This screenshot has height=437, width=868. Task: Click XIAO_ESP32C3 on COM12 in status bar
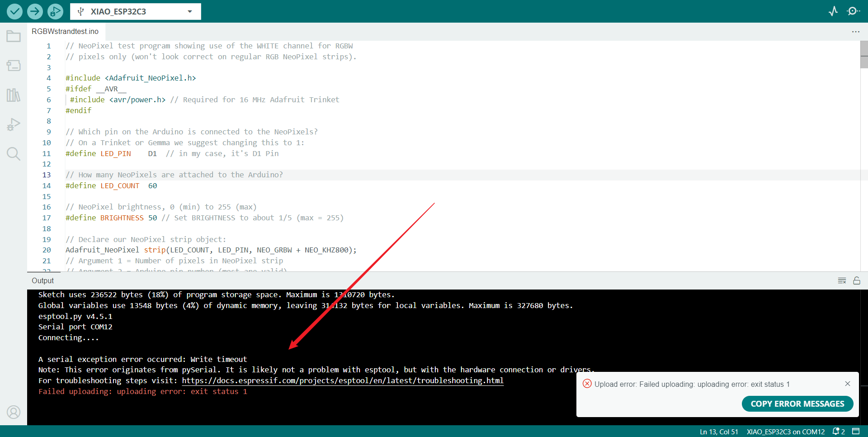pyautogui.click(x=786, y=432)
